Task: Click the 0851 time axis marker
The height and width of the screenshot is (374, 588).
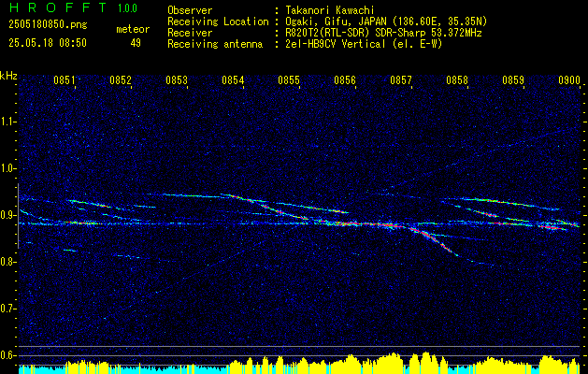Action: [65, 80]
